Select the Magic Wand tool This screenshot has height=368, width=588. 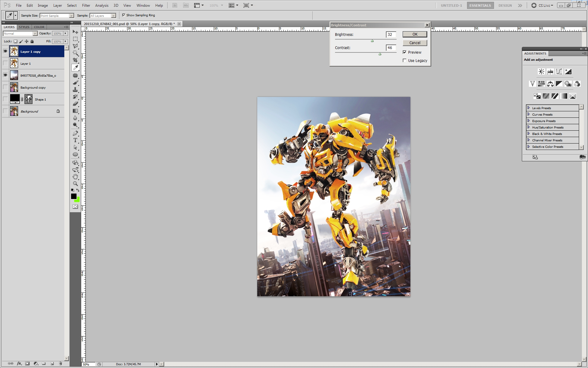coord(75,53)
